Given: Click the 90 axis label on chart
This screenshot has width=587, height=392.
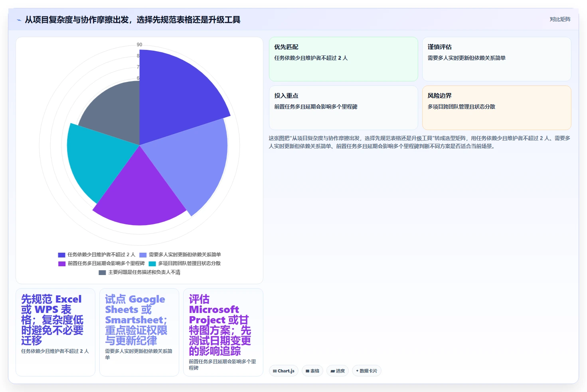Looking at the screenshot, I should point(139,45).
